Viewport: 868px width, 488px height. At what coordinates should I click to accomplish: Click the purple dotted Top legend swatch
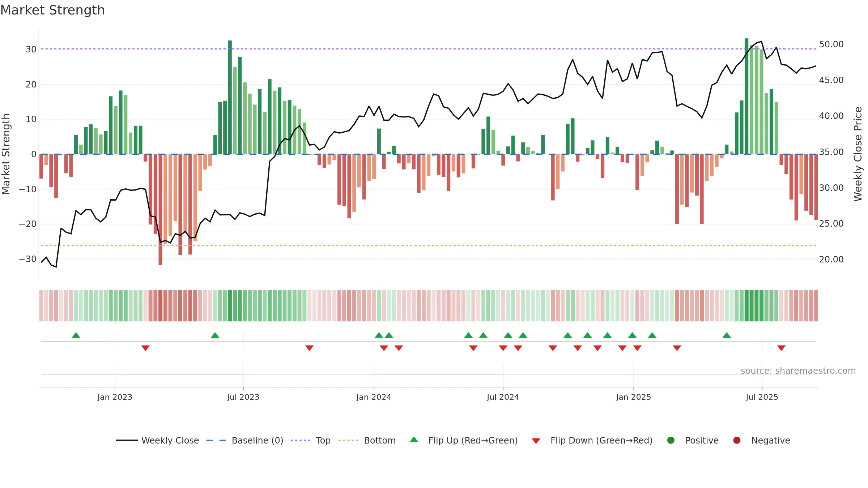(x=301, y=440)
